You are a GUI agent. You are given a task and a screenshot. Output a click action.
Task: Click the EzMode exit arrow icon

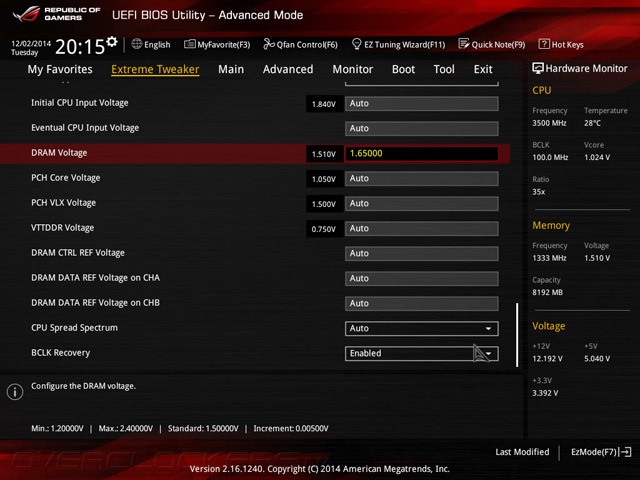tap(625, 452)
